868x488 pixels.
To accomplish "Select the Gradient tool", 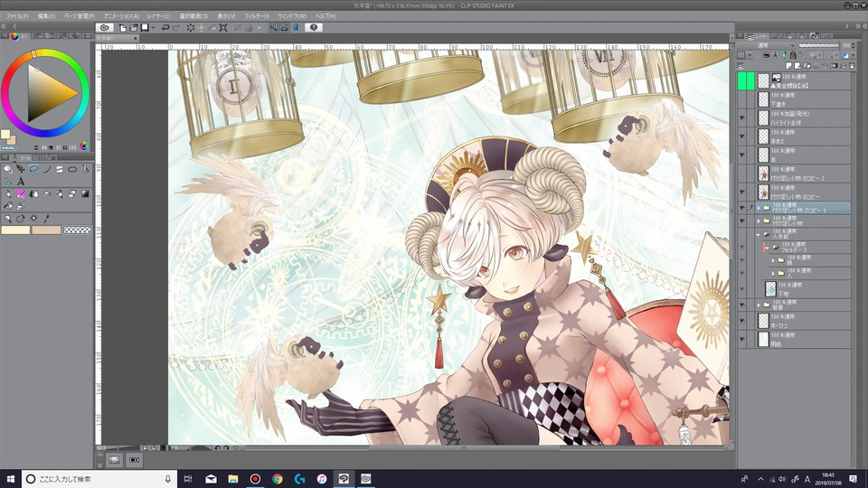I will 85,193.
